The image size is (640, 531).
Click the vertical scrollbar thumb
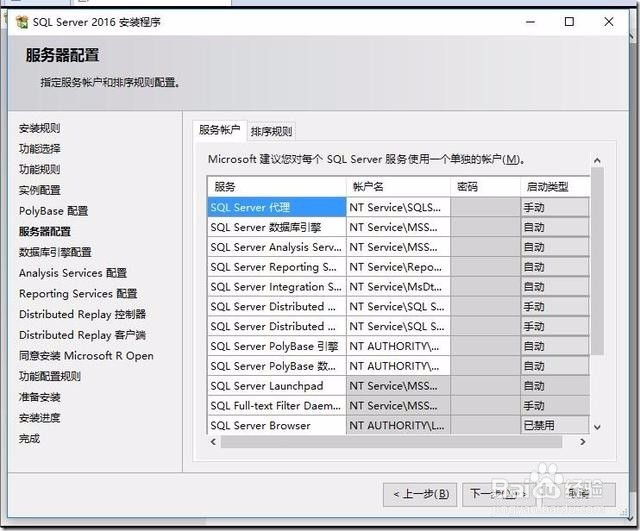(597, 260)
